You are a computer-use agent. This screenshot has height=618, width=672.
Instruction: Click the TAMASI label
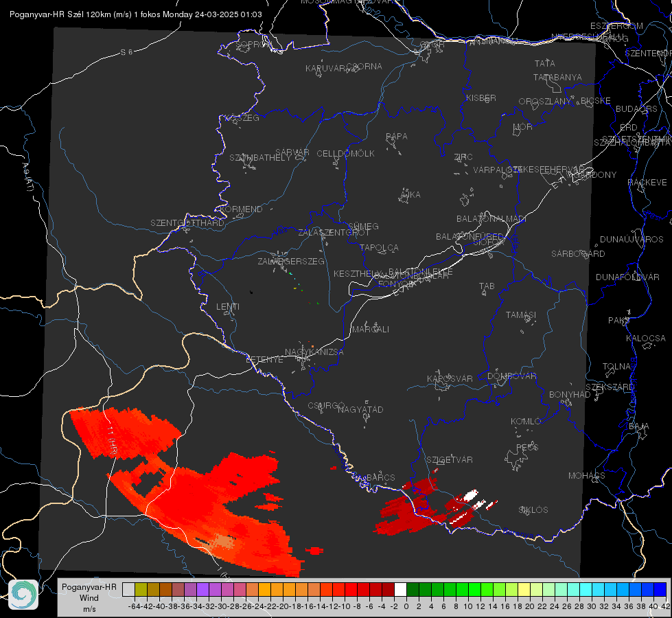click(x=521, y=314)
